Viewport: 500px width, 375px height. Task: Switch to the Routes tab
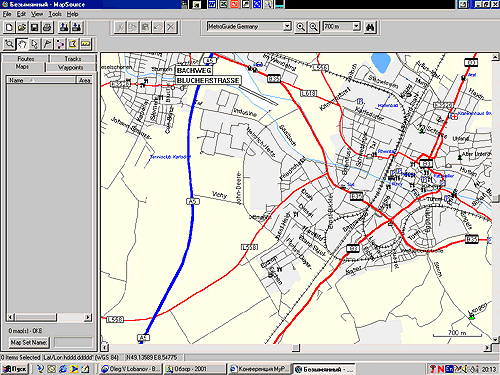pyautogui.click(x=26, y=58)
